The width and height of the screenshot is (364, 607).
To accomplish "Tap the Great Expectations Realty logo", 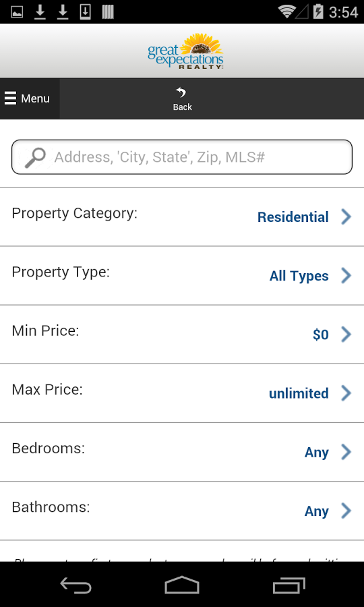I will click(185, 51).
